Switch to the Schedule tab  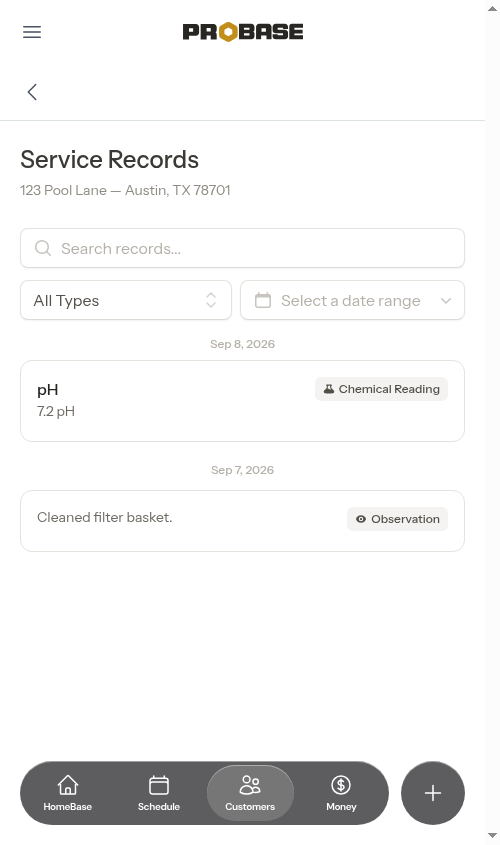[x=159, y=793]
